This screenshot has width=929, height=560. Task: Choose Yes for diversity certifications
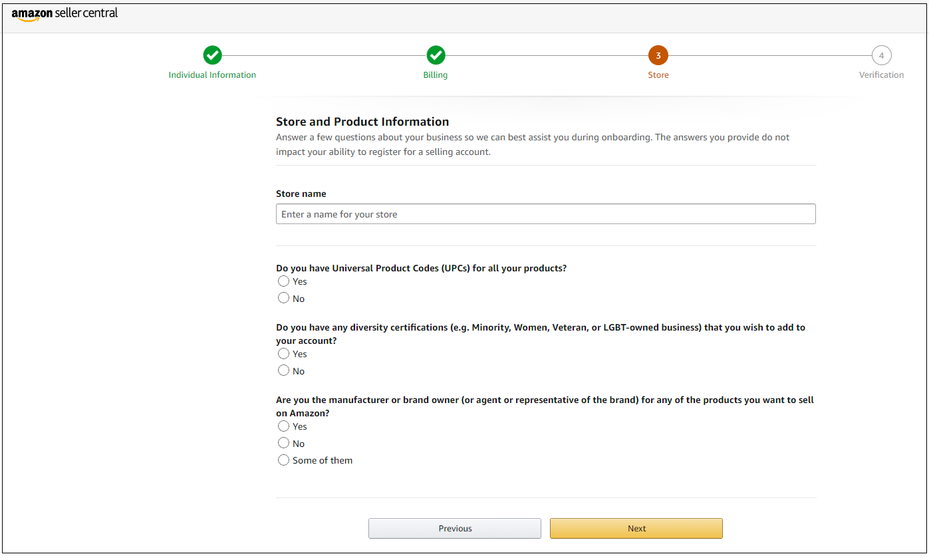(x=284, y=354)
